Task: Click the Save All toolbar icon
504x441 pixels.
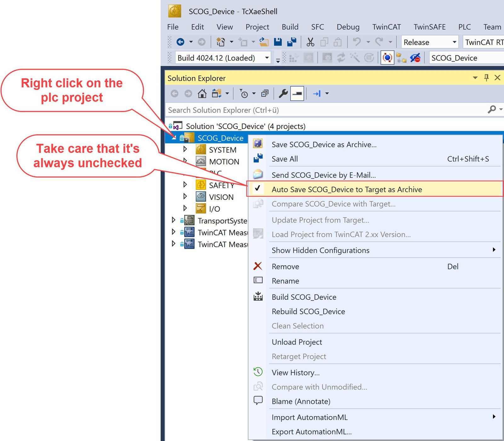Action: 292,42
